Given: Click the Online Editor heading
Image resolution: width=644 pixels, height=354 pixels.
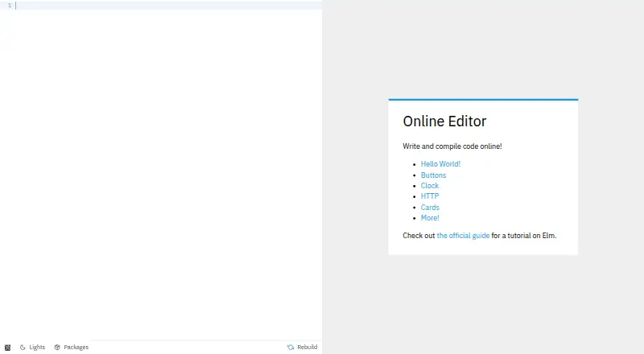Looking at the screenshot, I should pyautogui.click(x=444, y=121).
